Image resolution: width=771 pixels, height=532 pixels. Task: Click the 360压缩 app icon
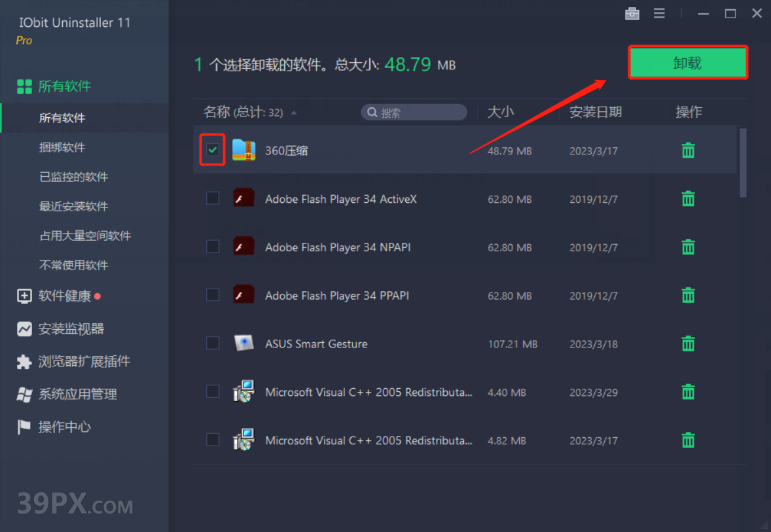244,150
